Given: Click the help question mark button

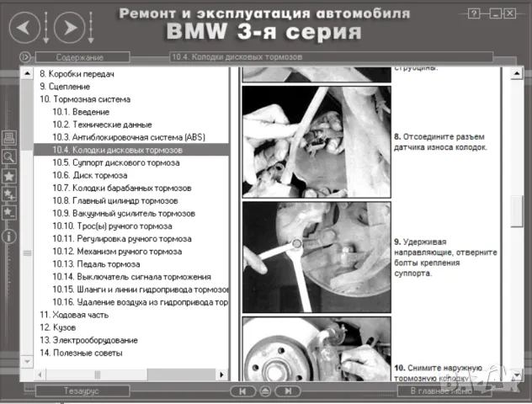Looking at the screenshot, I should 475,14.
